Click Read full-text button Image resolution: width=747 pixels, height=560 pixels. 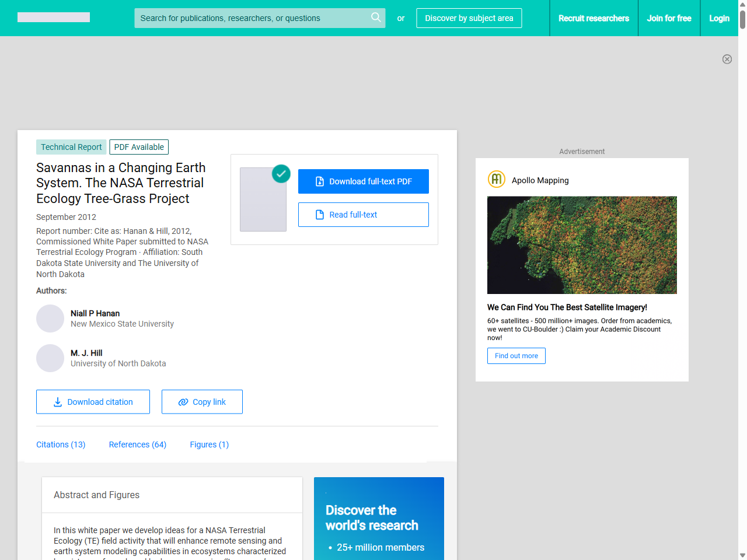tap(364, 215)
